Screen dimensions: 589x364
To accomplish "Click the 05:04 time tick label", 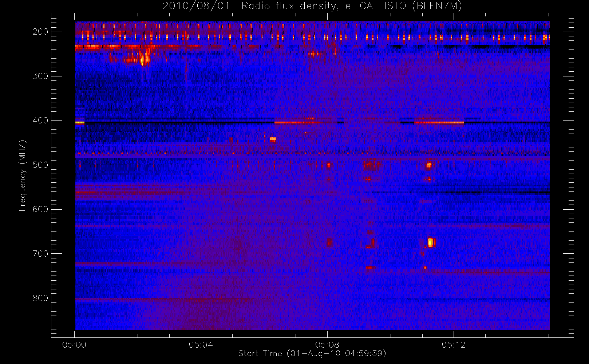I will coord(201,345).
